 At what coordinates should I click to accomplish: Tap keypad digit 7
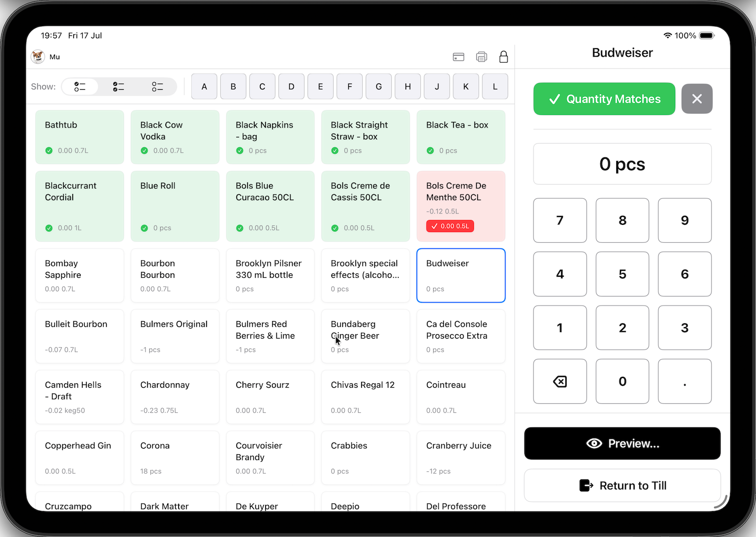click(560, 220)
